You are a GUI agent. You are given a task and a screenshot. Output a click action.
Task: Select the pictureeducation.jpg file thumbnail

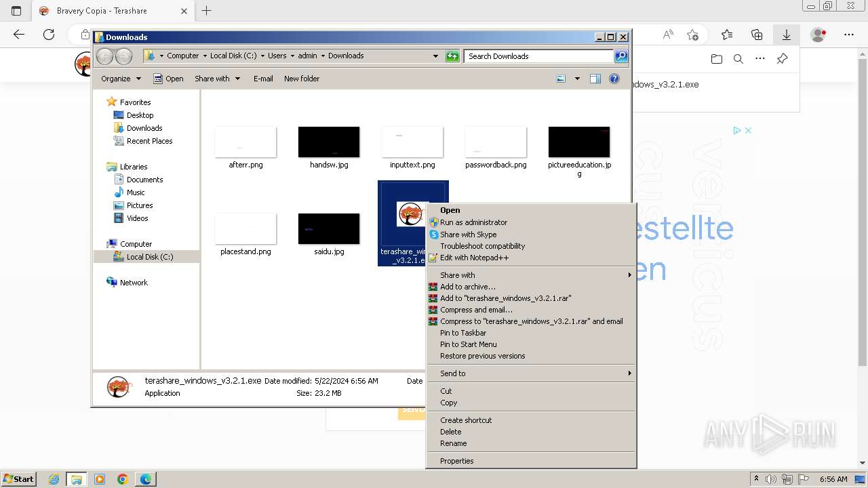point(579,142)
